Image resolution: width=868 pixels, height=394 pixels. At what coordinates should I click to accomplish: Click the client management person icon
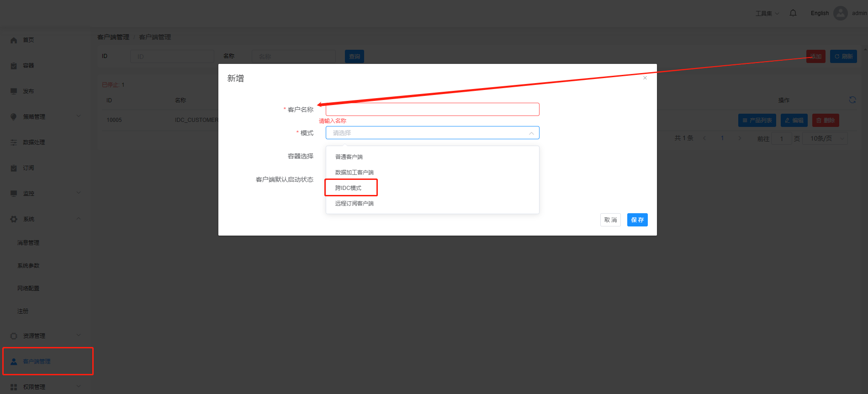click(x=14, y=362)
